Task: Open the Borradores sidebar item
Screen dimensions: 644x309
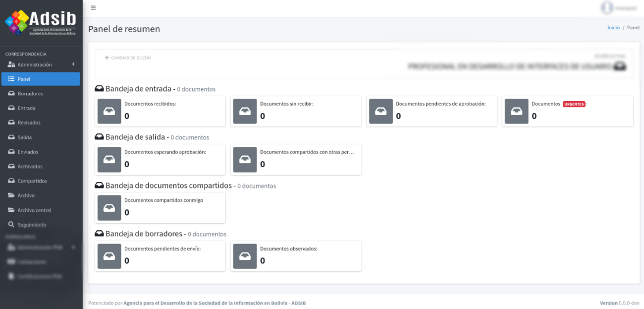Action: (x=30, y=94)
